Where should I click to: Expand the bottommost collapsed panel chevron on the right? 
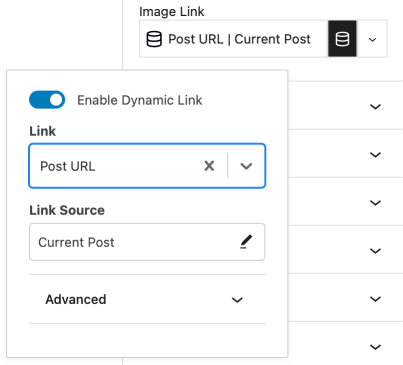click(375, 347)
